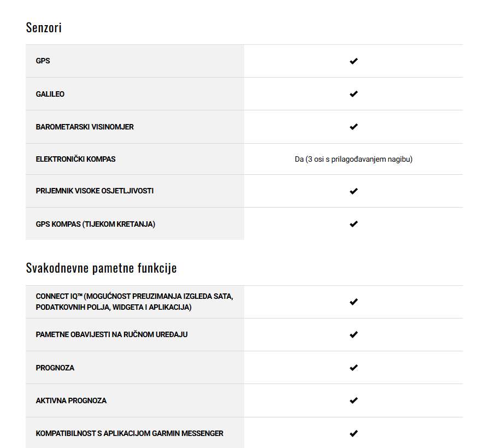
Task: Select the Svakodnevne pametne funkcije heading
Action: coord(101,268)
